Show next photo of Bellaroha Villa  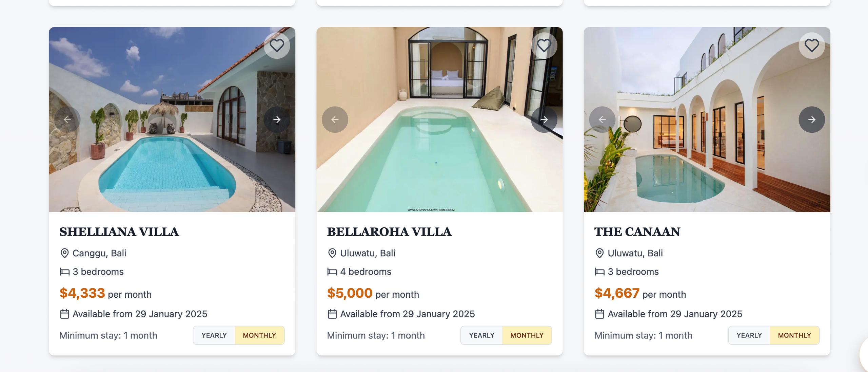(544, 119)
